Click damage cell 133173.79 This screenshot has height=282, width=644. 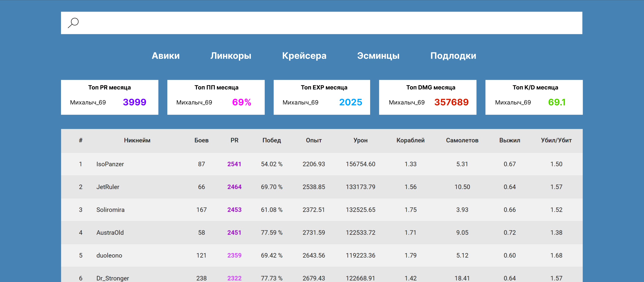pyautogui.click(x=361, y=187)
